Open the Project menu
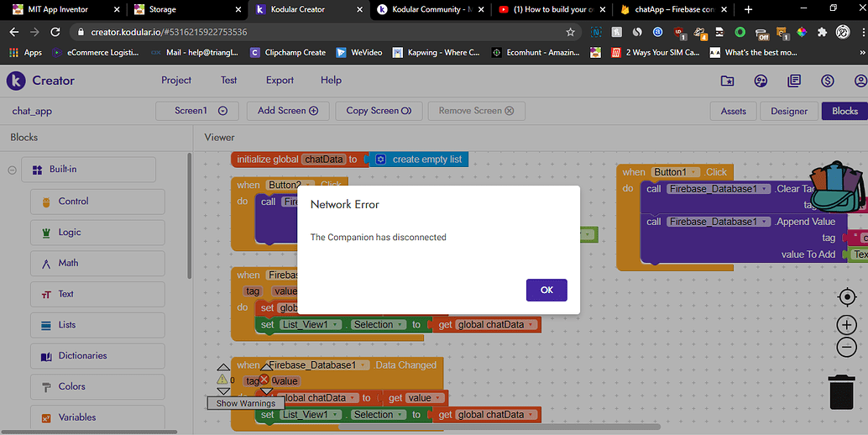Viewport: 868px width, 435px height. tap(176, 81)
